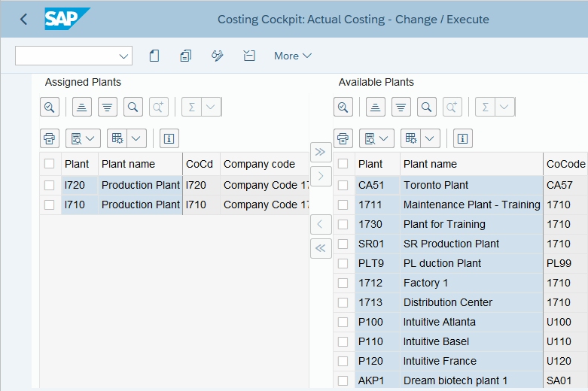Sort Available Plants in descending order
588x391 pixels.
pyautogui.click(x=401, y=108)
